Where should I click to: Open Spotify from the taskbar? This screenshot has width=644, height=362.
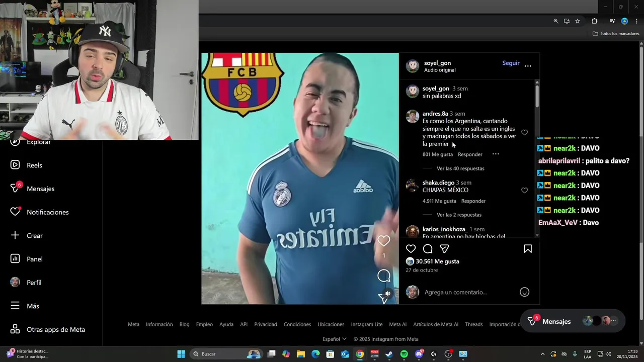404,354
